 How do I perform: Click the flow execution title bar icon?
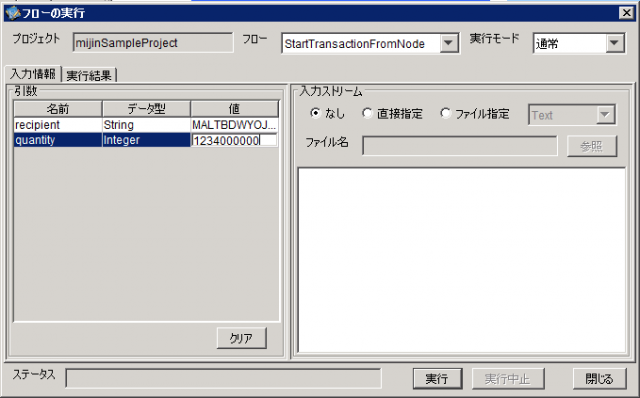[x=12, y=13]
